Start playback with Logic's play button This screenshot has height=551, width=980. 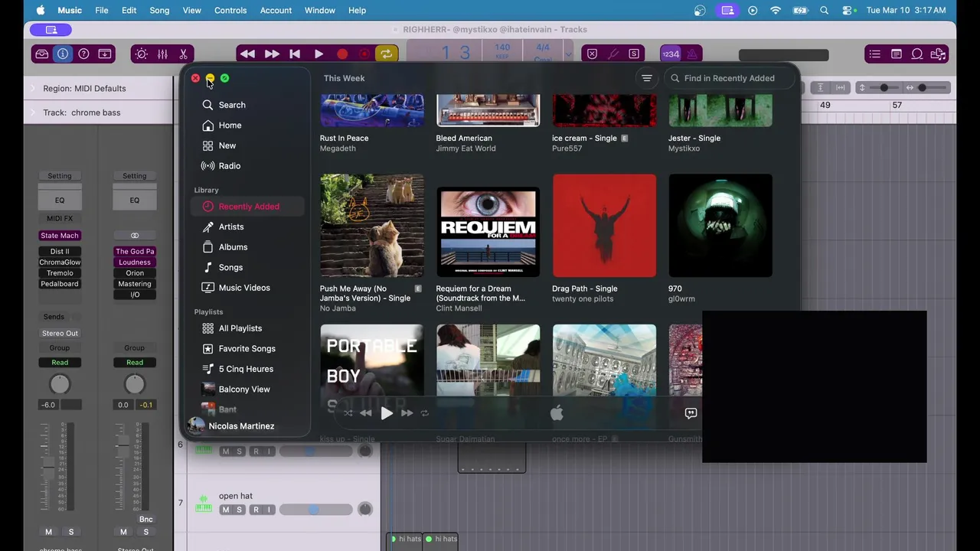click(318, 54)
